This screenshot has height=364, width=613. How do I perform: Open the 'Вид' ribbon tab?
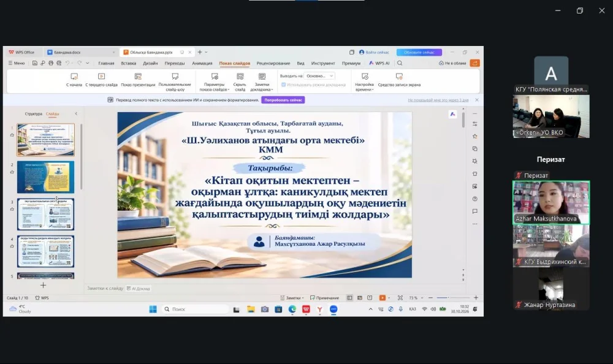click(300, 63)
